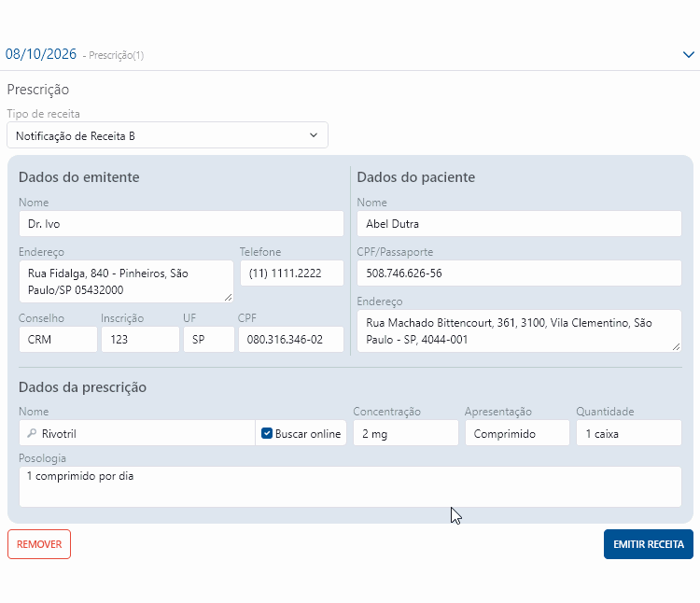Click the Dados do emitente heading

click(x=79, y=177)
